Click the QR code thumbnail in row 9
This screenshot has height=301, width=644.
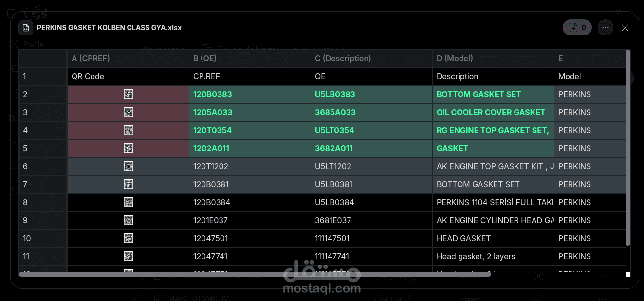point(129,220)
